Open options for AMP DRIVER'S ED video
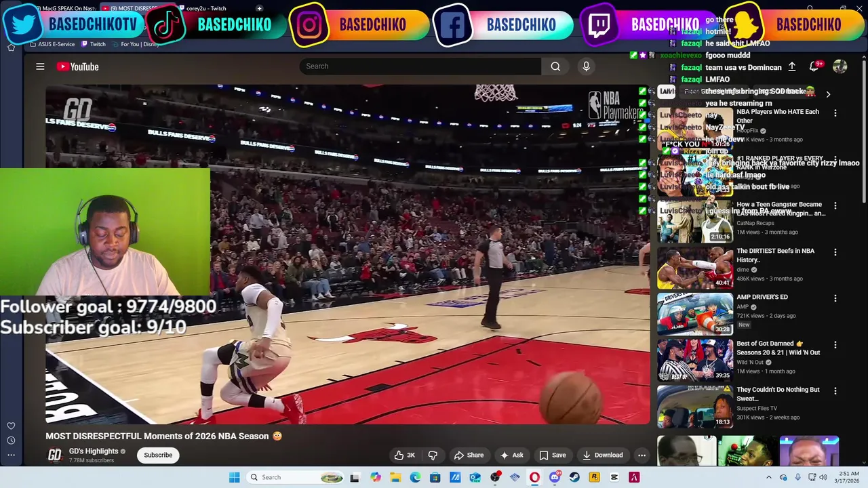Image resolution: width=868 pixels, height=488 pixels. coord(835,298)
